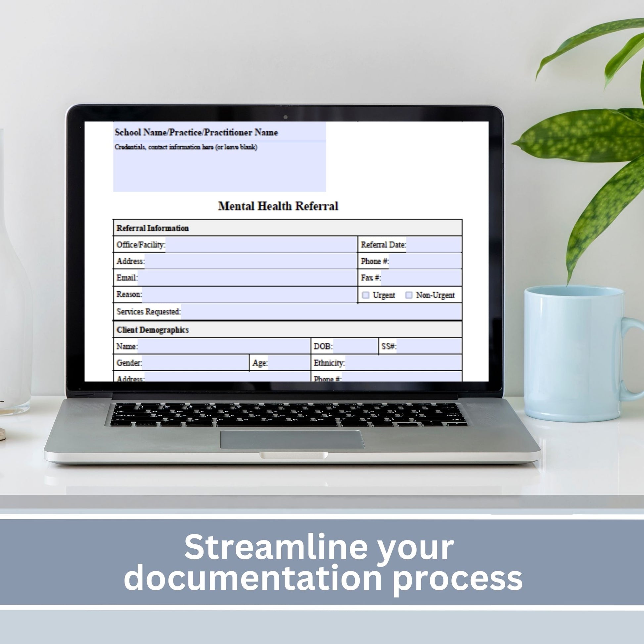Image resolution: width=644 pixels, height=644 pixels.
Task: Toggle the Non-Urgent checkbox
Action: 421,295
